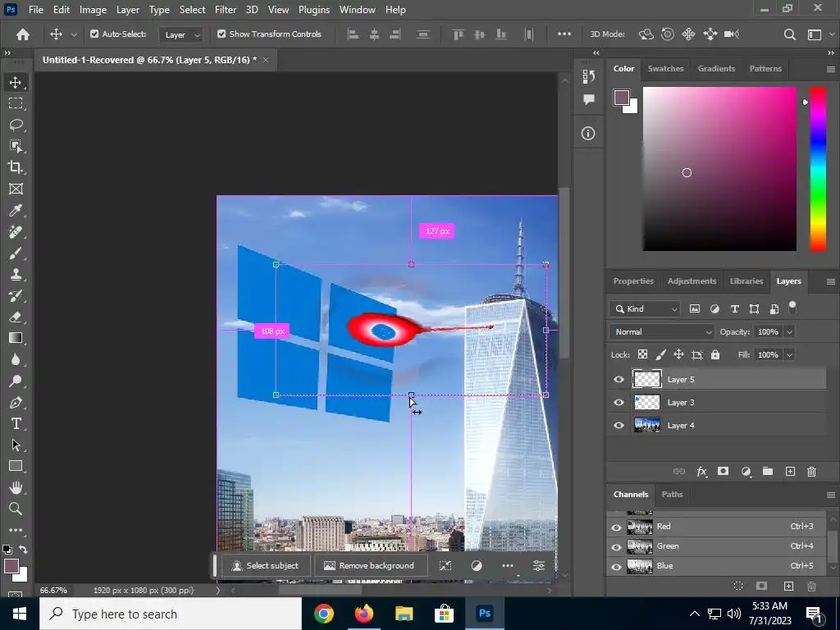
Task: Toggle Red channel visibility
Action: click(616, 527)
